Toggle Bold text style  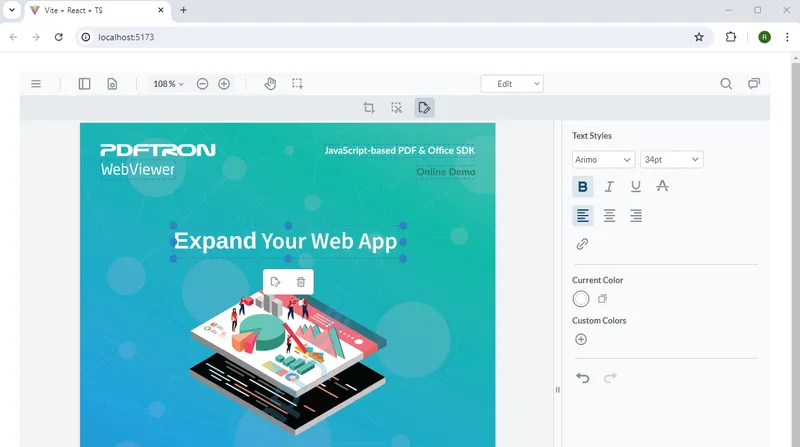583,187
